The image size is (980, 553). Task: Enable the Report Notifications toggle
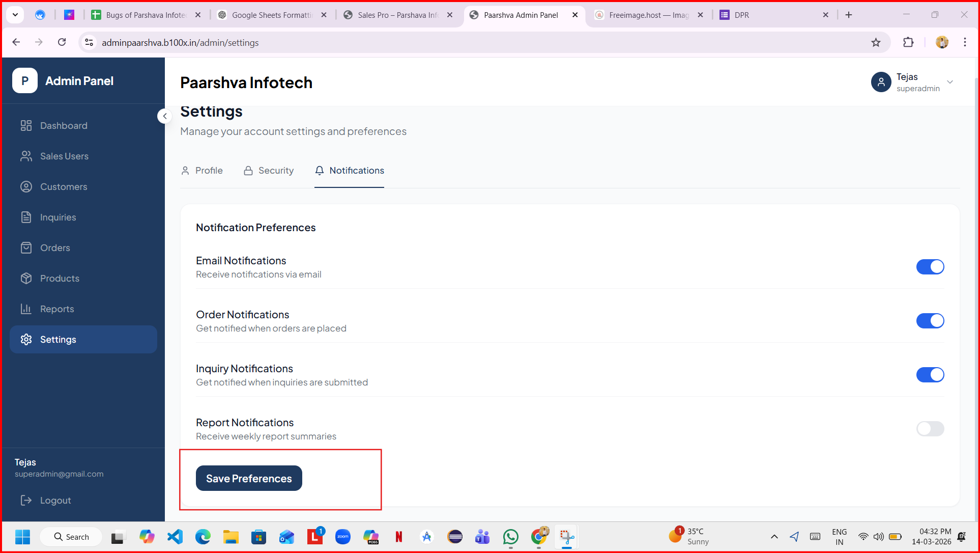930,429
